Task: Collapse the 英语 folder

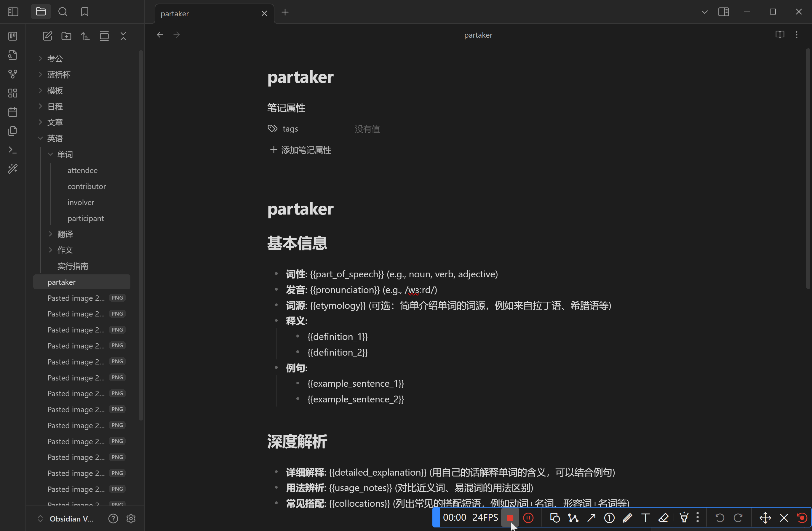Action: point(55,138)
